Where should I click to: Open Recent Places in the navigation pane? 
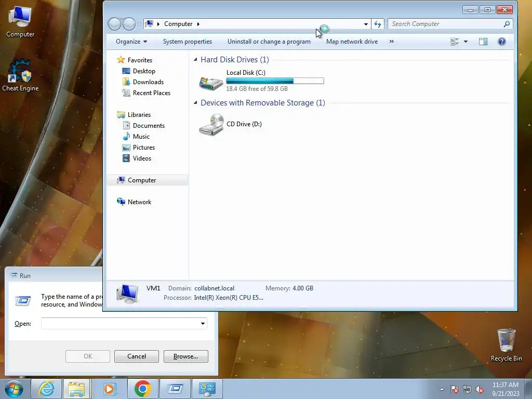click(151, 92)
